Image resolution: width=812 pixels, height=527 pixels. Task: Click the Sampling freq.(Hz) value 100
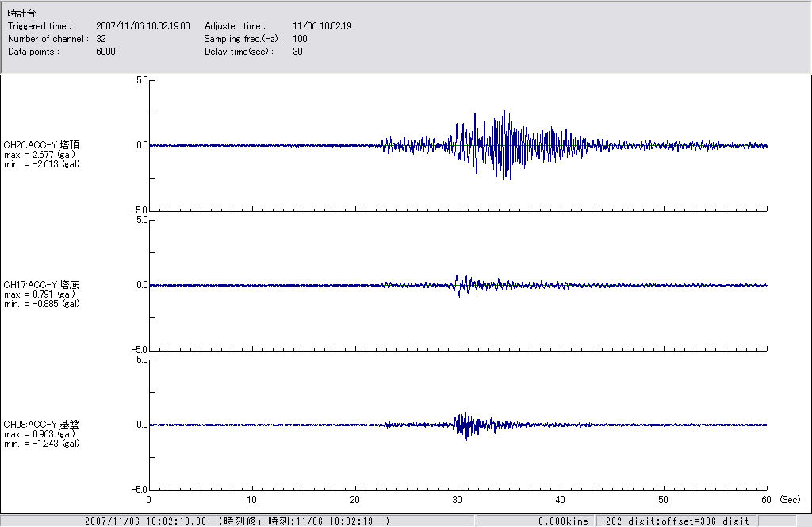tap(300, 38)
